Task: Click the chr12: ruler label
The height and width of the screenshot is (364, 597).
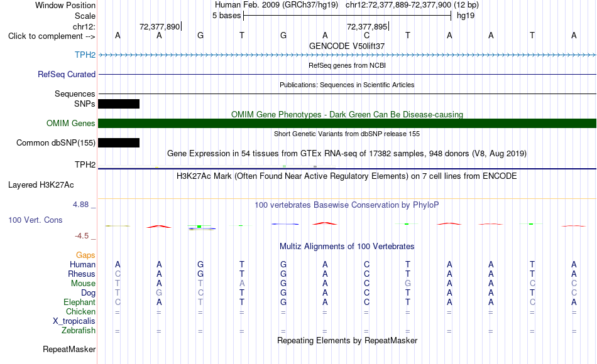Action: pyautogui.click(x=84, y=26)
